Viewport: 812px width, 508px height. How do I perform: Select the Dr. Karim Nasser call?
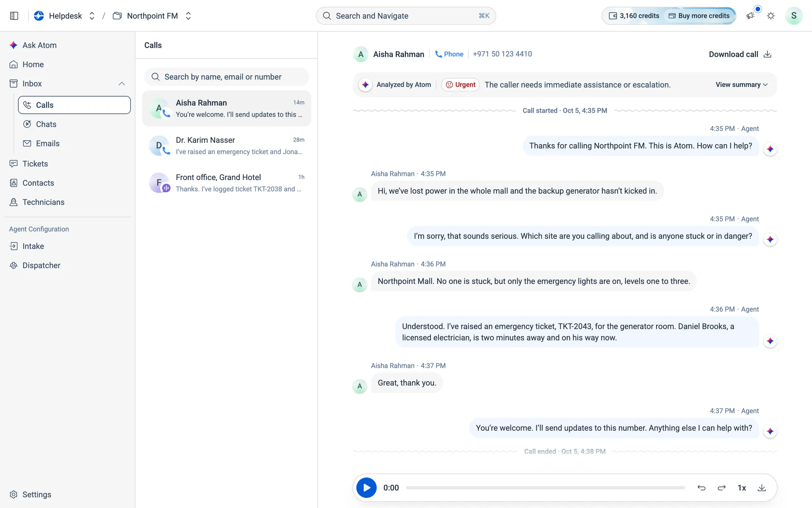227,145
